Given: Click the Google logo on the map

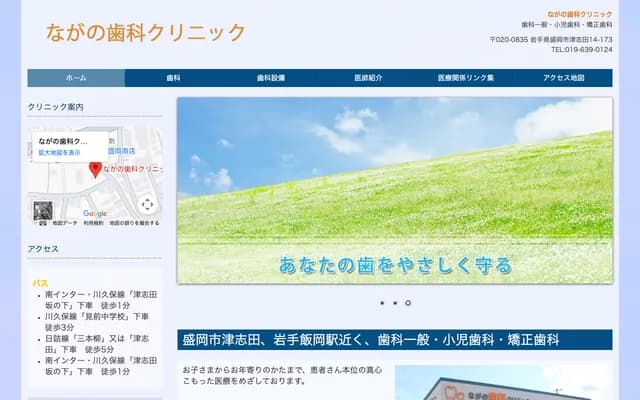Looking at the screenshot, I should tap(95, 214).
